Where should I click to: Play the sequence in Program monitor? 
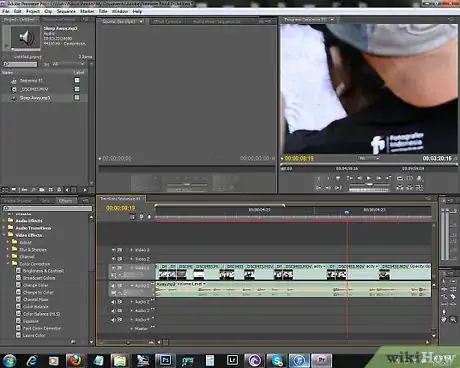[x=369, y=178]
